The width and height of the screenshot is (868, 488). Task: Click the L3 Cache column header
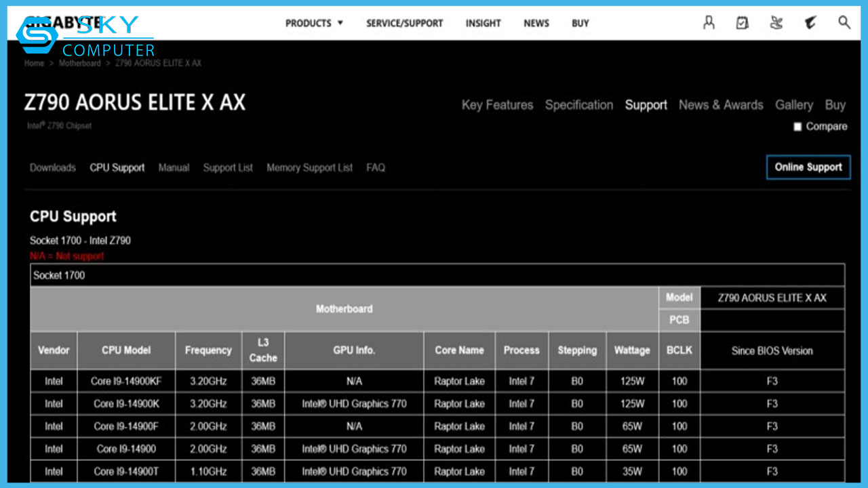pos(263,350)
